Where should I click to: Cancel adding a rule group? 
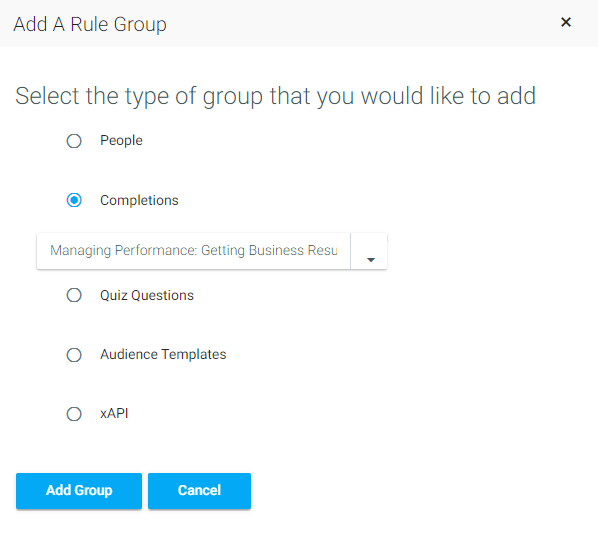(x=199, y=491)
